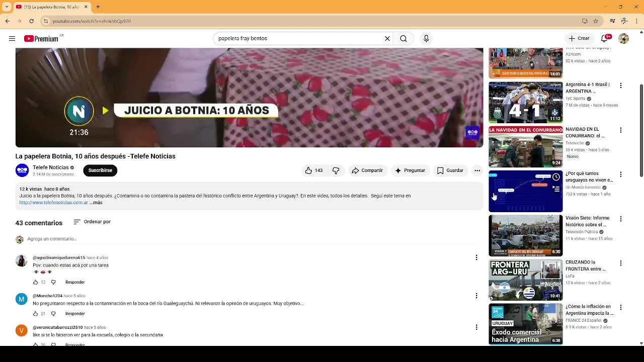Reply to agustinamiquelarena615's comment
The image size is (644, 362).
pyautogui.click(x=75, y=282)
